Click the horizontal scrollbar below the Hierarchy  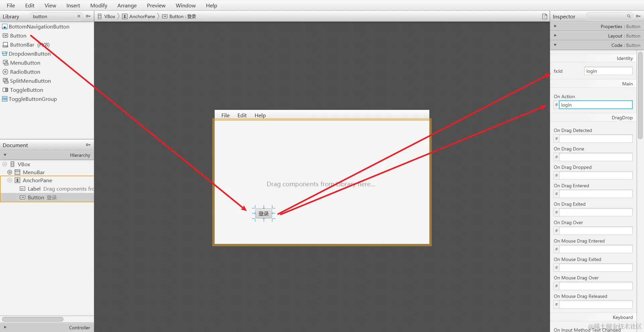point(32,319)
